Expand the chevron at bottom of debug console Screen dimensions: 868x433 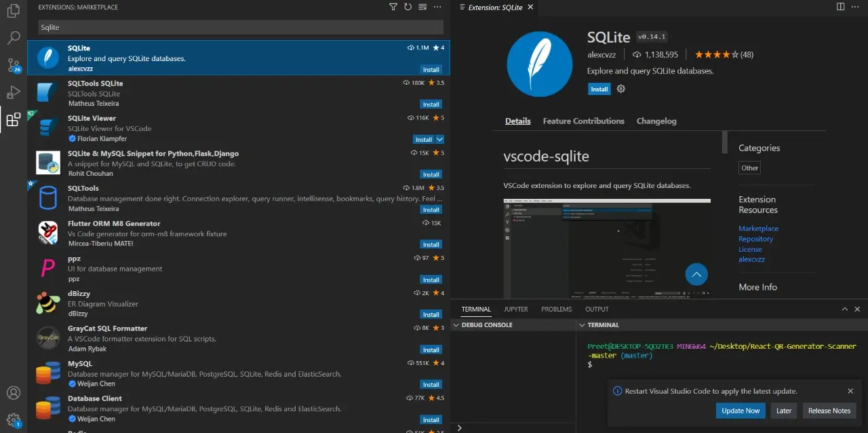tap(459, 428)
